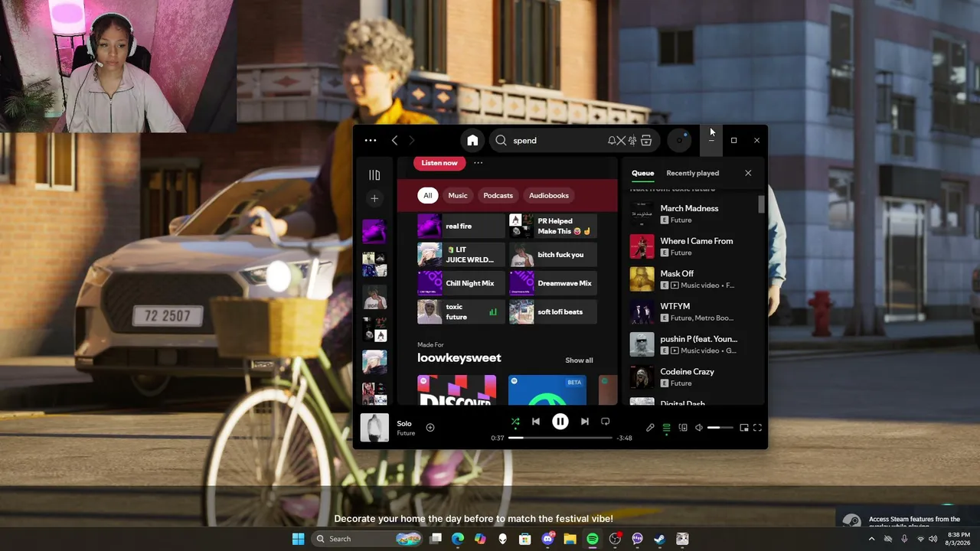Open File Explorer from the taskbar
The width and height of the screenshot is (980, 551).
(570, 539)
